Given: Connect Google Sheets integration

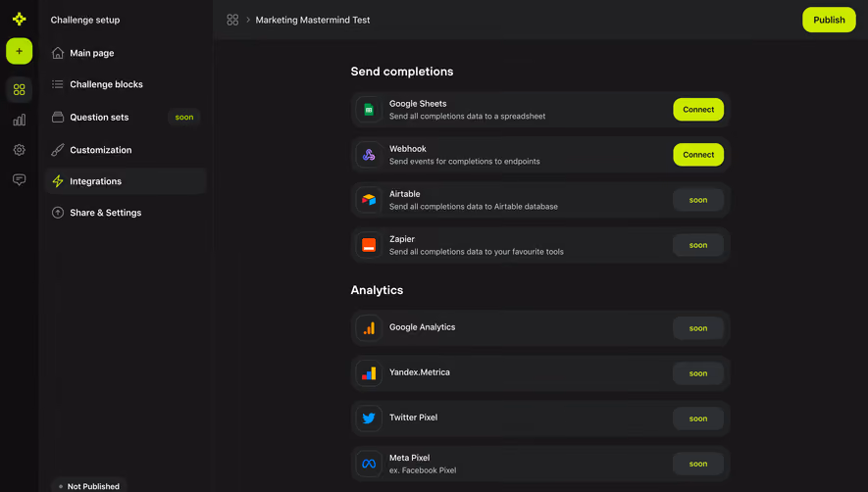Looking at the screenshot, I should pos(698,110).
